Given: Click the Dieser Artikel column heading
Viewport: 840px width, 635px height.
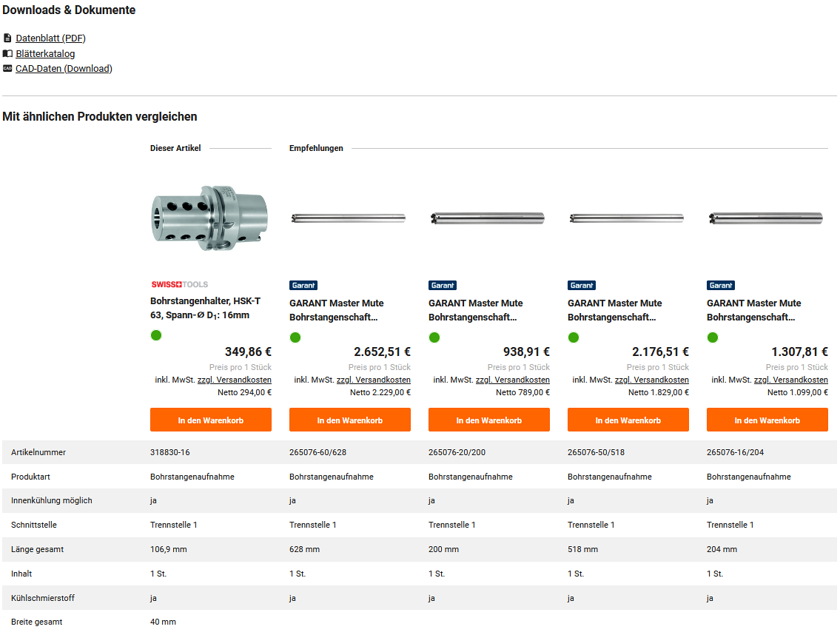Looking at the screenshot, I should point(175,149).
